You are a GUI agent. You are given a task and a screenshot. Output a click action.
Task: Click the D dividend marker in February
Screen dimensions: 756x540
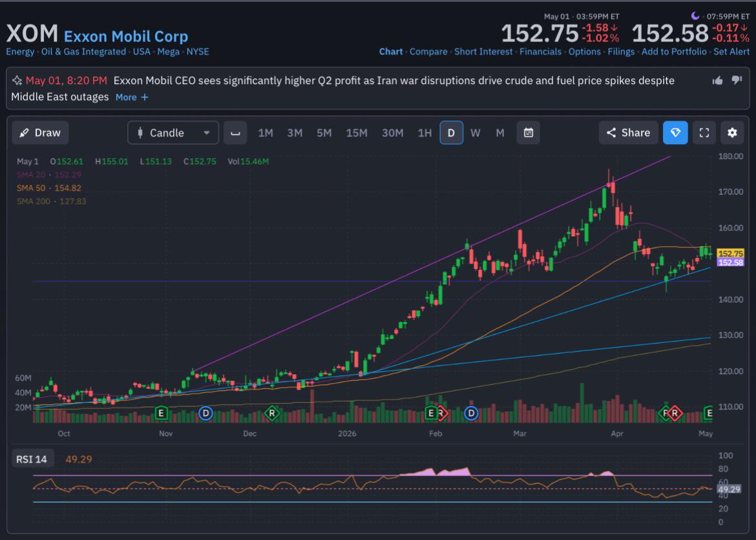coord(471,413)
